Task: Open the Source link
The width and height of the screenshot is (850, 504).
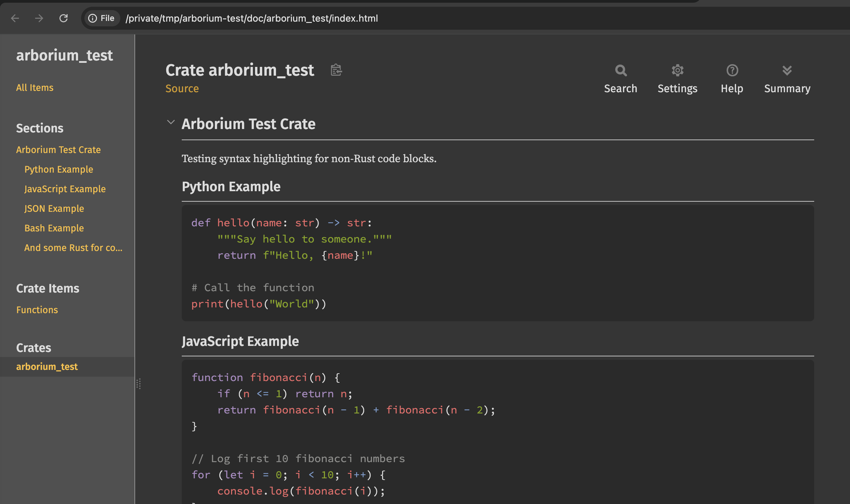Action: click(182, 89)
